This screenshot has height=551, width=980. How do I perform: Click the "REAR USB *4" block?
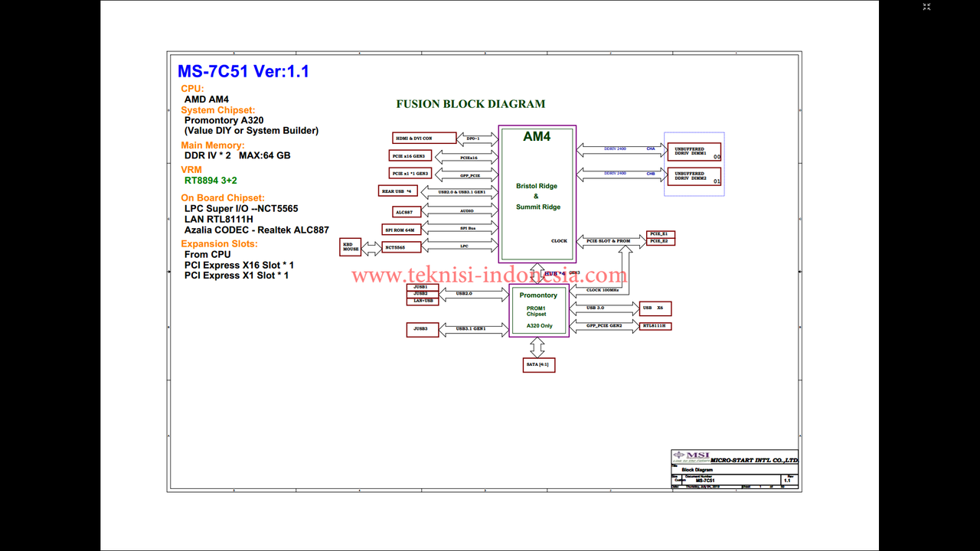tap(398, 191)
